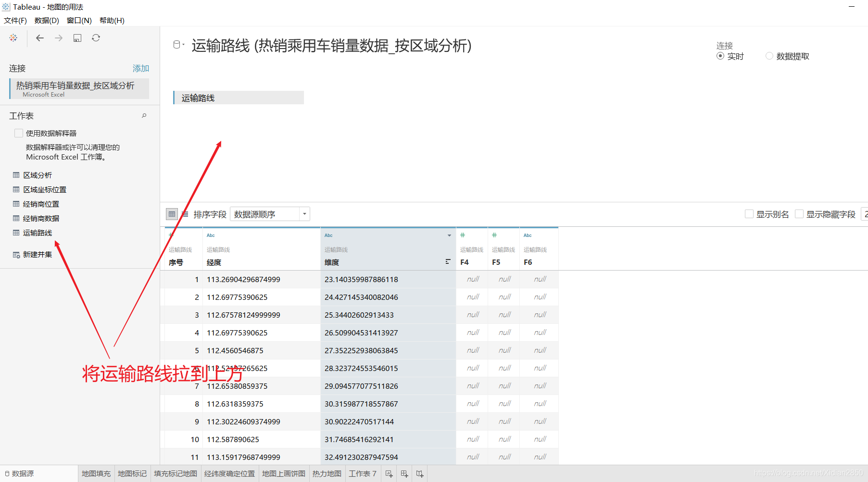Open the dropdown arrow beside data source title
The width and height of the screenshot is (868, 482).
tap(184, 45)
